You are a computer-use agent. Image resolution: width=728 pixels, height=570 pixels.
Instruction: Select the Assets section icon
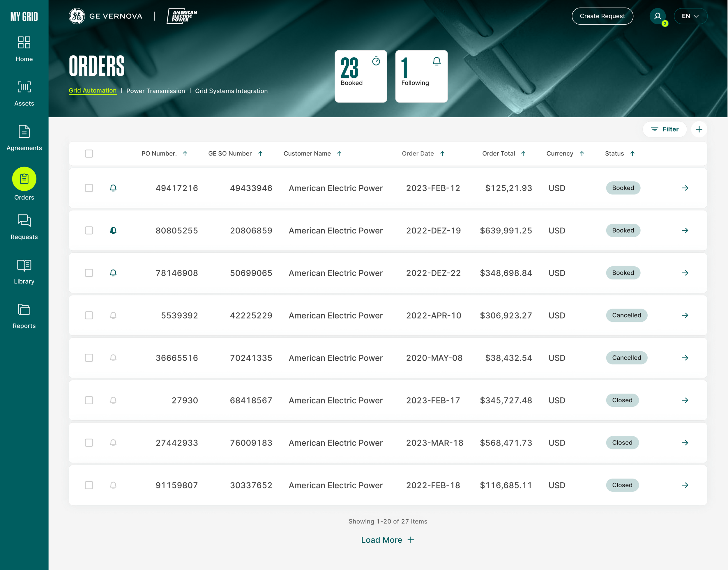pyautogui.click(x=24, y=87)
